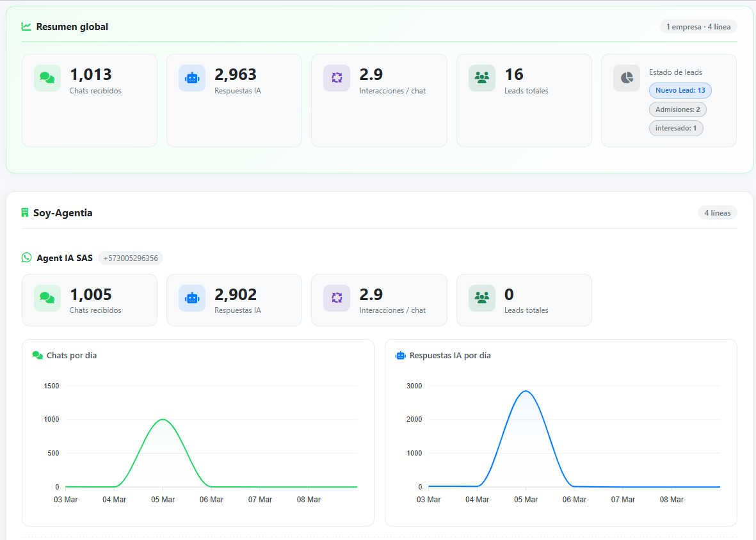Click the global Interacciones / chat cycle icon

tap(337, 77)
